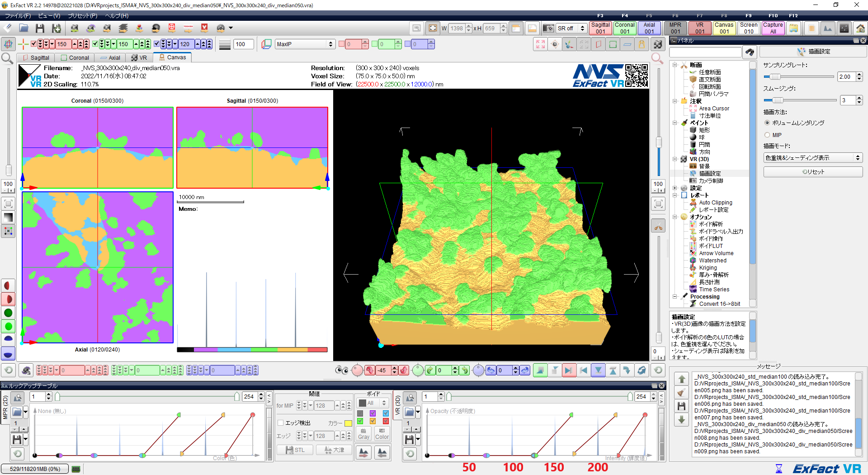Switch to the VR tab
The width and height of the screenshot is (868, 475).
(139, 58)
